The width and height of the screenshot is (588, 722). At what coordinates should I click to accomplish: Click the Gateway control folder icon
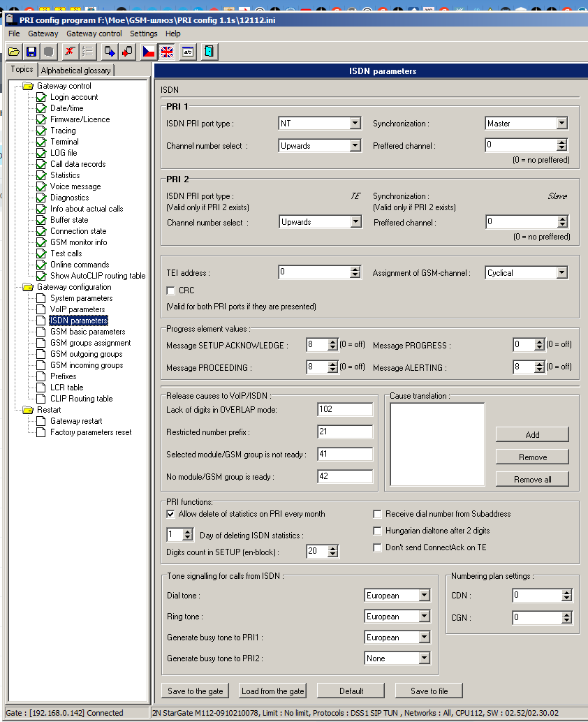click(28, 86)
